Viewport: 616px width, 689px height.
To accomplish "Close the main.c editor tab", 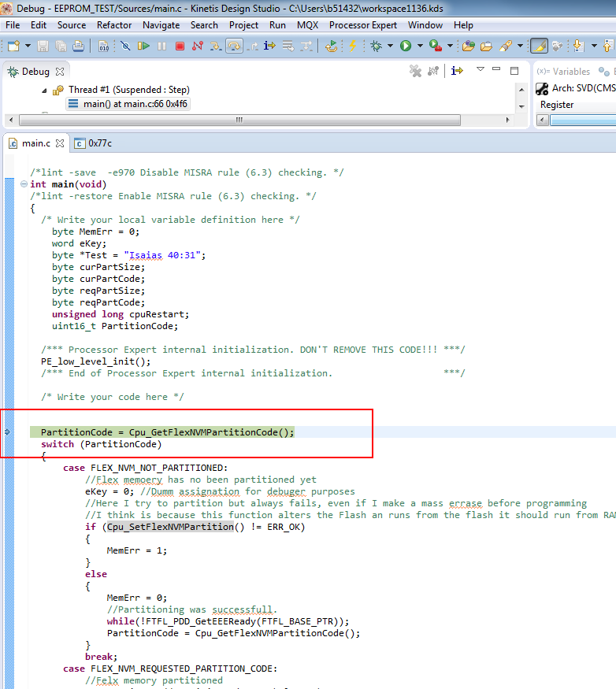I will (x=60, y=143).
